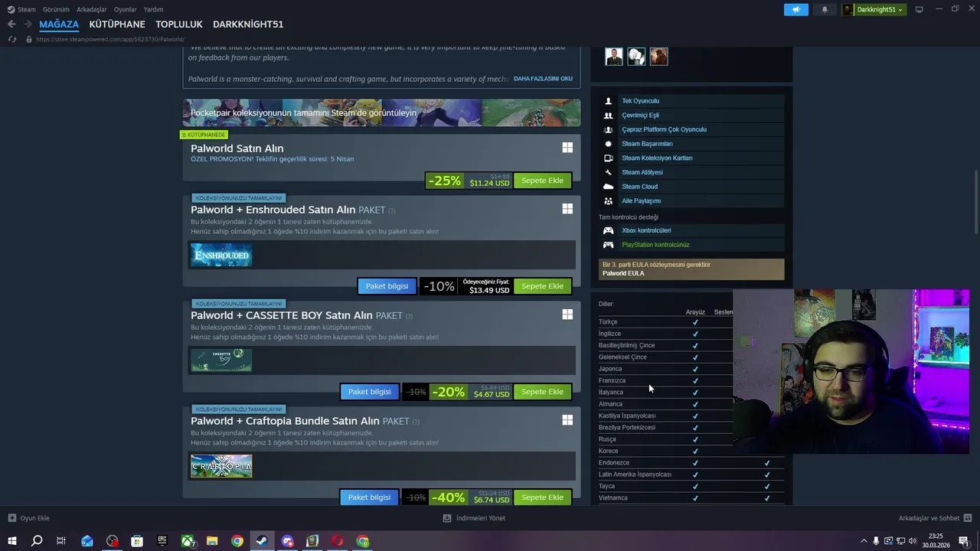The height and width of the screenshot is (551, 980).
Task: Click the Çapraz Platform Çok Oyunculu icon
Action: point(608,129)
